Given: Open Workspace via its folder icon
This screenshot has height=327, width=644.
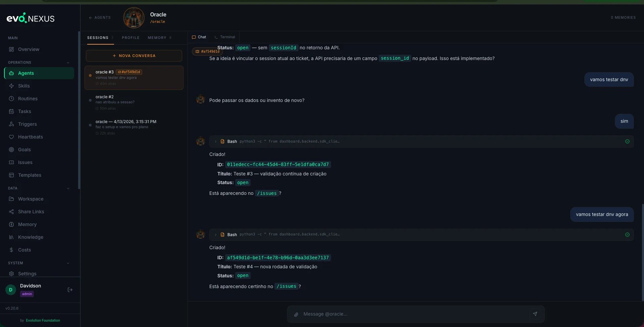Looking at the screenshot, I should click(11, 199).
